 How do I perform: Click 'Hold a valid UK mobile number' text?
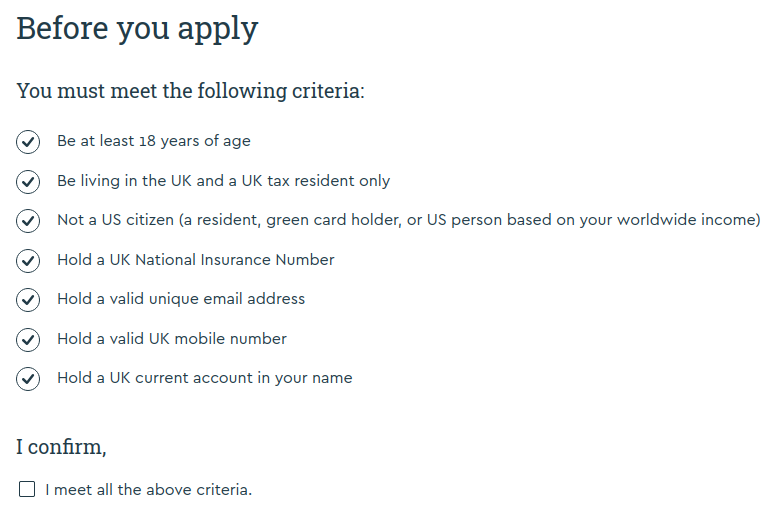tap(172, 339)
